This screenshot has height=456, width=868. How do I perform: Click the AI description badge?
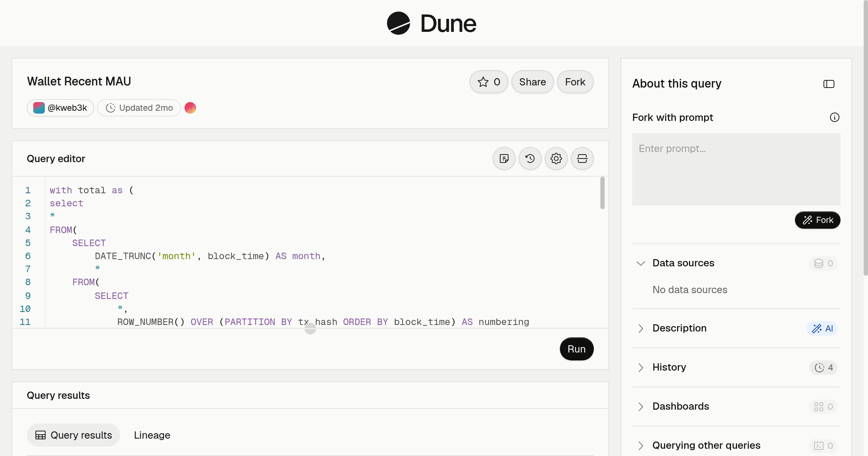[822, 328]
